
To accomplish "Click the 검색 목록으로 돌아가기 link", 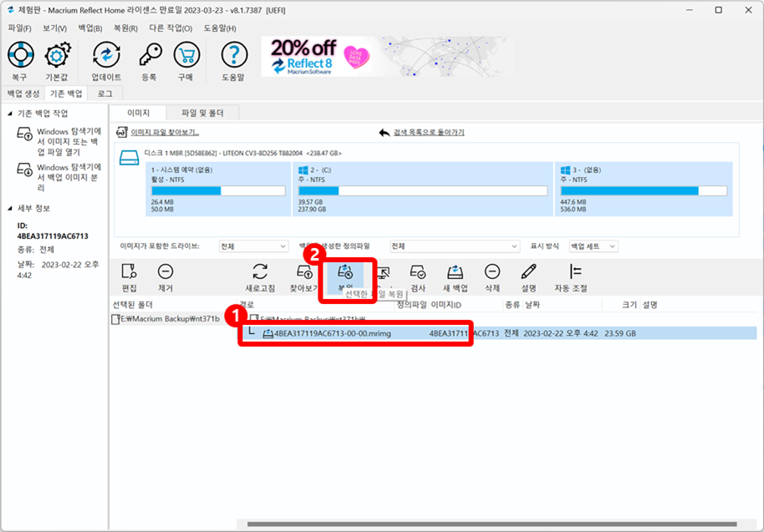I will 429,133.
